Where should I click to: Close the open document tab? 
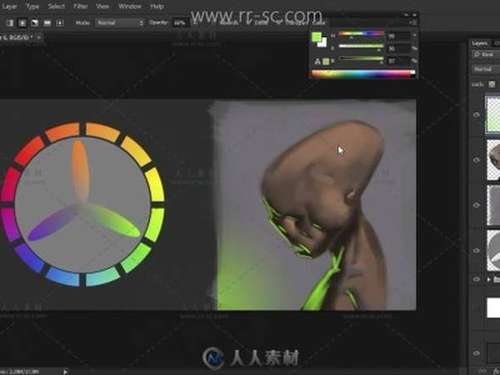point(39,37)
